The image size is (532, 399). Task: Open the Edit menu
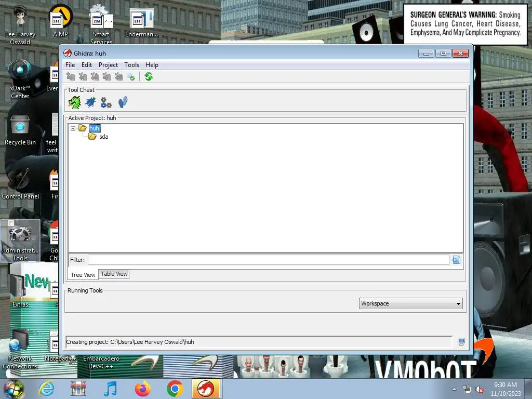coord(87,65)
